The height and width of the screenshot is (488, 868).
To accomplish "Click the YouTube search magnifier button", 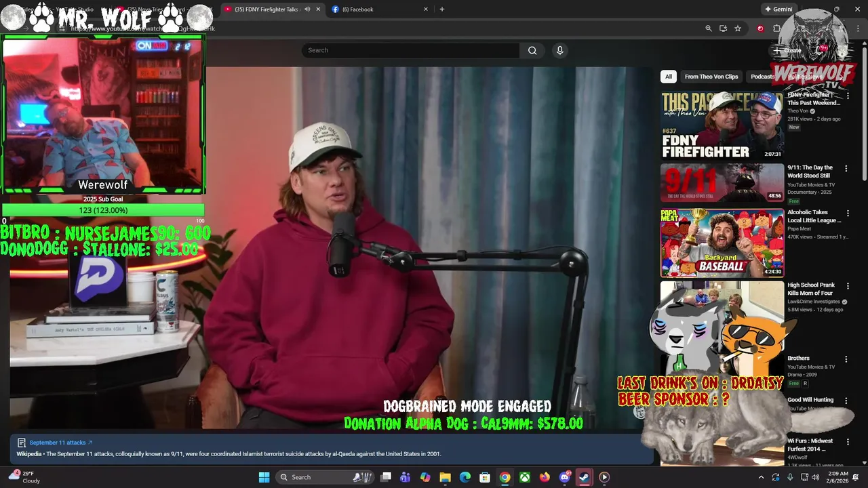I will point(532,50).
